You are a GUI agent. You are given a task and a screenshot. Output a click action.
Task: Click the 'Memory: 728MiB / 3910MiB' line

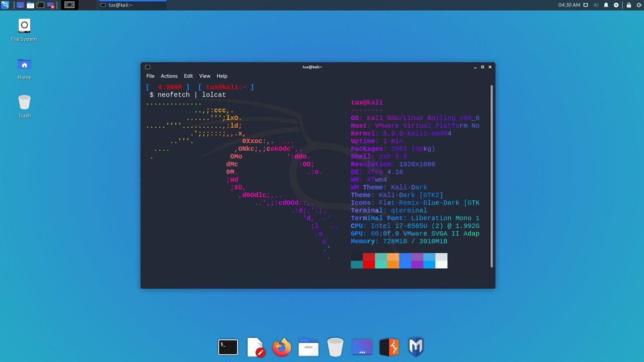[399, 241]
